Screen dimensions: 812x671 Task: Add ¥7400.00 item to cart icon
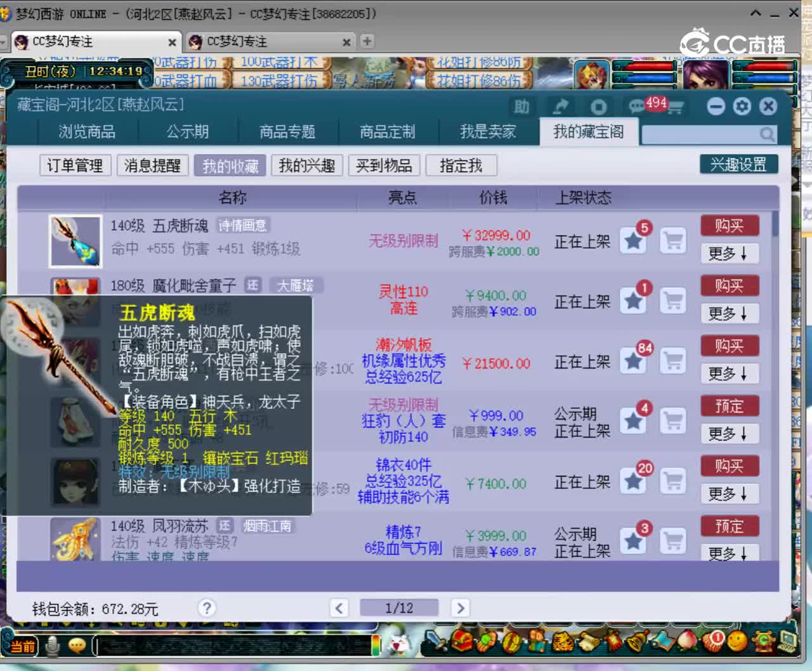pos(673,481)
